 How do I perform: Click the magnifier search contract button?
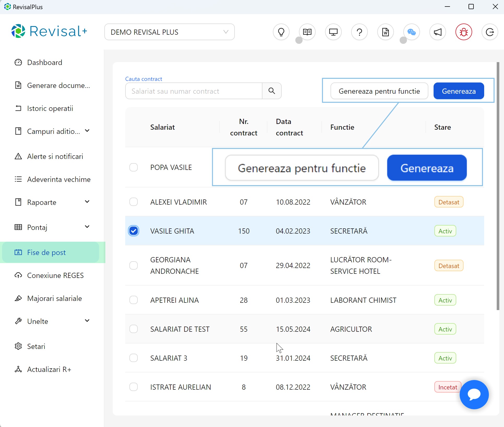[272, 91]
